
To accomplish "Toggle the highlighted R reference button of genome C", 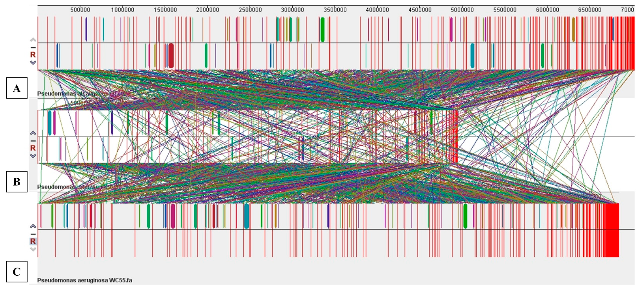I will pos(33,241).
